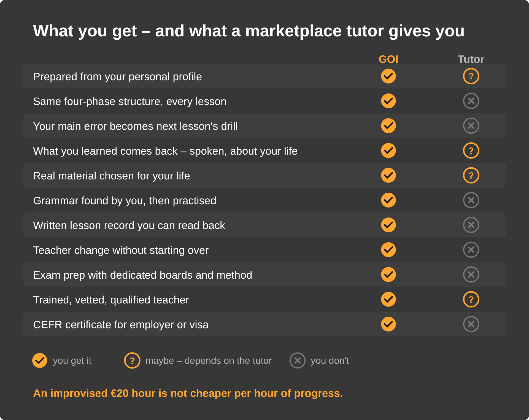Viewport: 529px width, 420px height.
Task: Click Tutor X icon for Written lesson record
Action: tap(471, 225)
